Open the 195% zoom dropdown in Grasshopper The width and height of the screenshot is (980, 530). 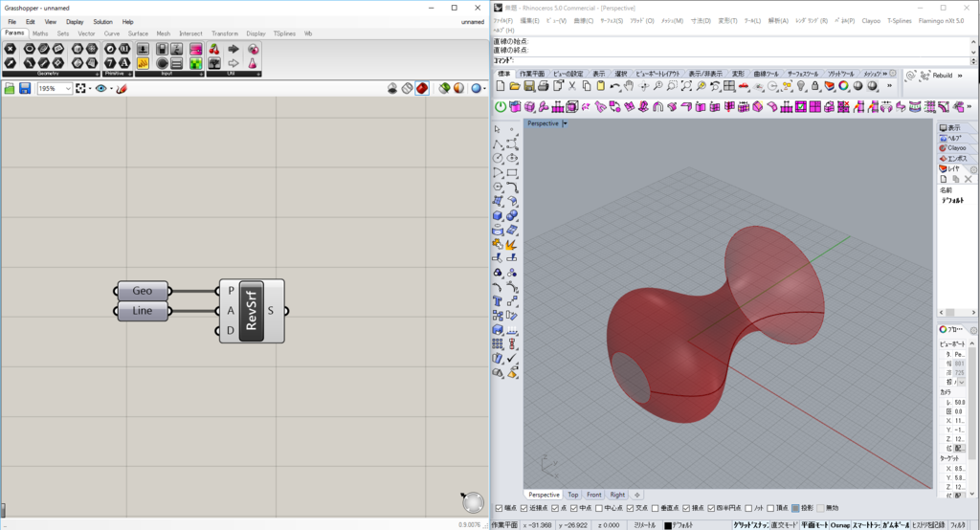(68, 89)
